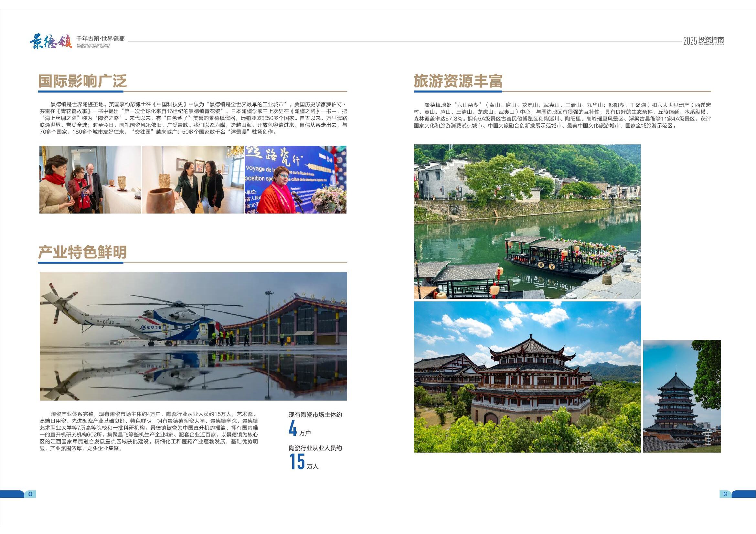
Task: Click the international influence body paragraph
Action: click(193, 118)
